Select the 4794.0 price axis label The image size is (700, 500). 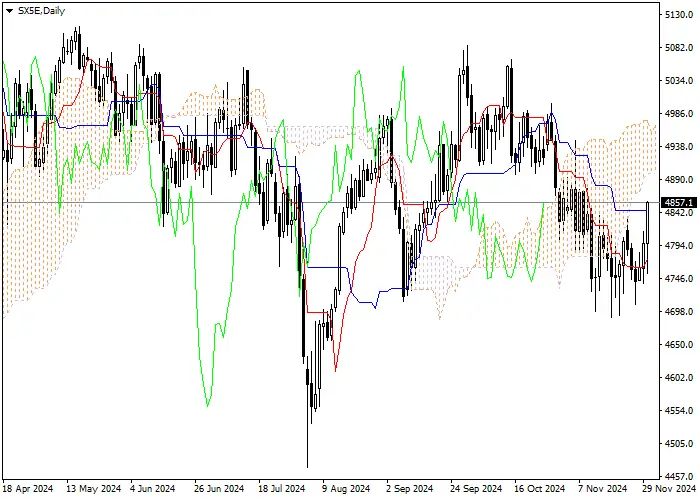[x=679, y=246]
